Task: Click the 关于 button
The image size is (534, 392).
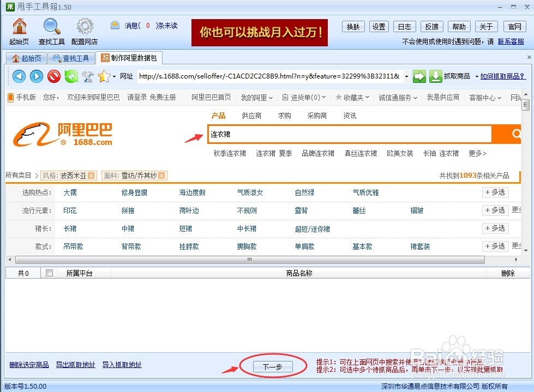Action: [x=486, y=27]
